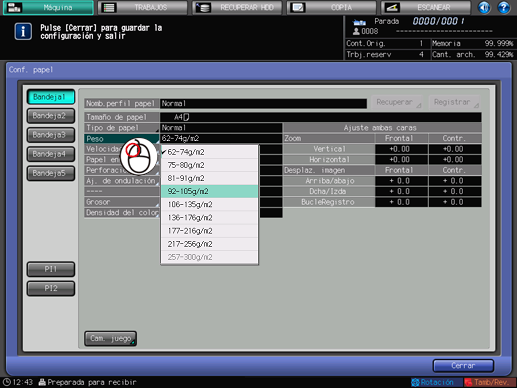Click the Ajuste ambas caras header
This screenshot has width=517, height=388.
click(382, 128)
